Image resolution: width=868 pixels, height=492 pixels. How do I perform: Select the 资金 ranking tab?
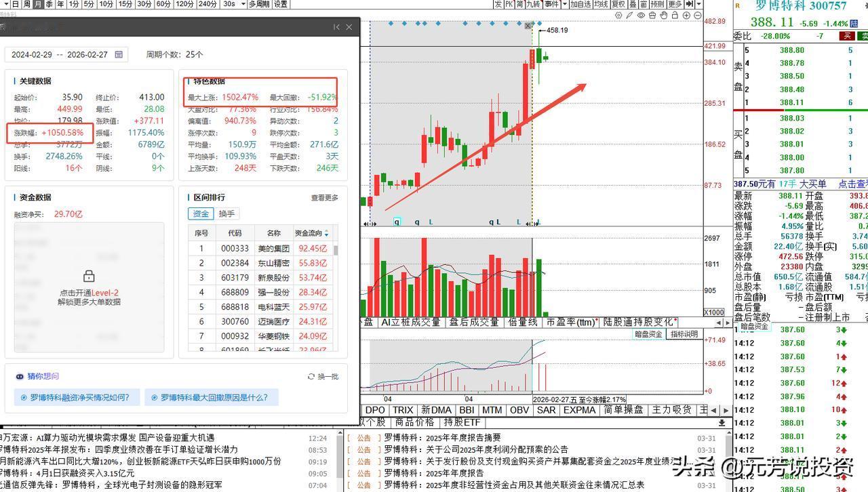[x=201, y=213]
